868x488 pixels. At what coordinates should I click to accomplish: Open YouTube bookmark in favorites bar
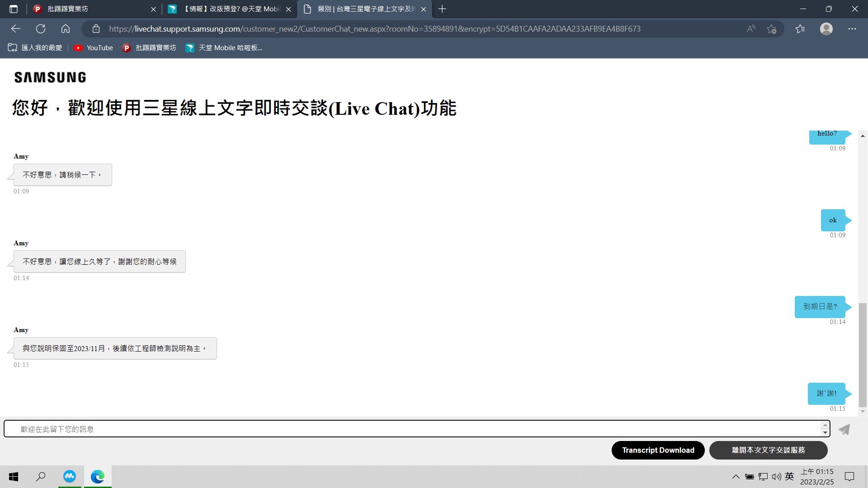94,48
